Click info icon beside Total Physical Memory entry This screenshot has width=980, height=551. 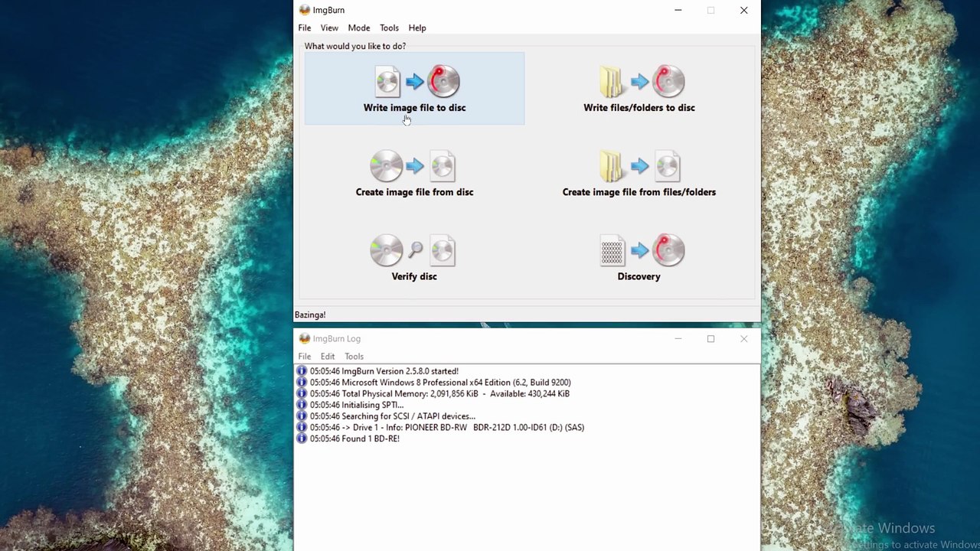[x=302, y=393]
